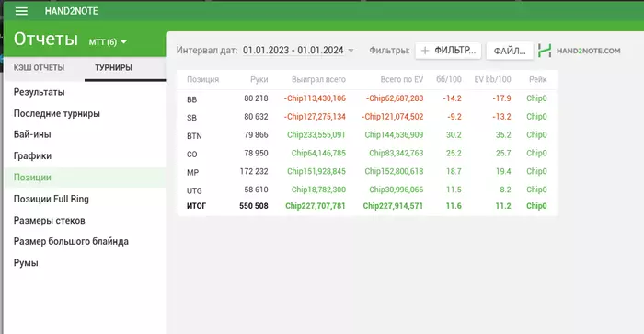This screenshot has height=334, width=644.
Task: Sort by Выиграл всего column header
Action: point(318,79)
